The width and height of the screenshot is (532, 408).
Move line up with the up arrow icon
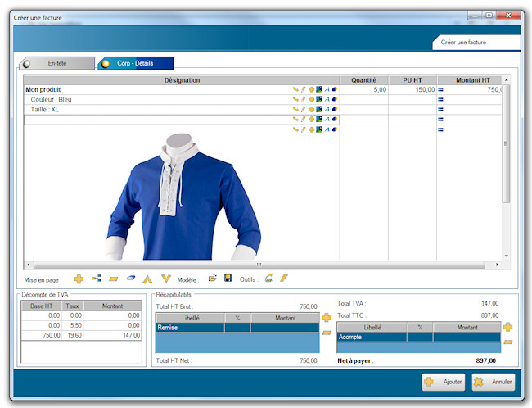point(148,279)
